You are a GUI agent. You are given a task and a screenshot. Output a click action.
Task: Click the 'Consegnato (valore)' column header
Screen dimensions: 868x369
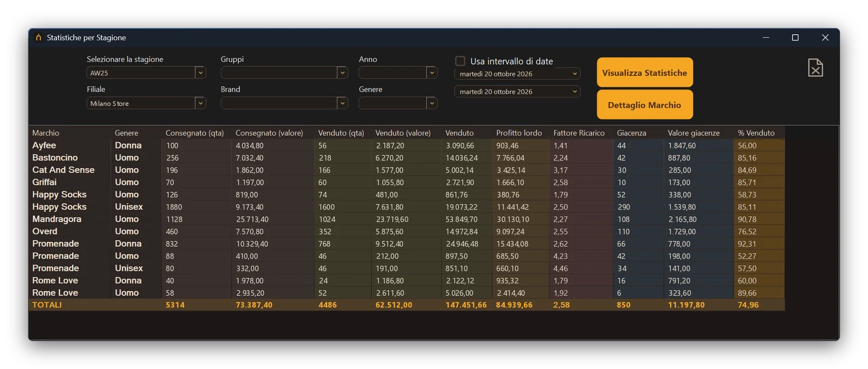point(269,133)
